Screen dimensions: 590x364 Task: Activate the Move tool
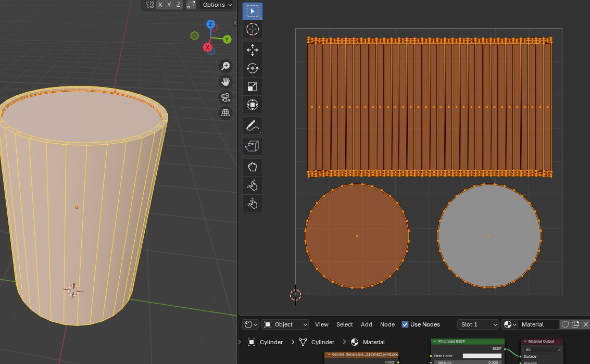coord(253,50)
